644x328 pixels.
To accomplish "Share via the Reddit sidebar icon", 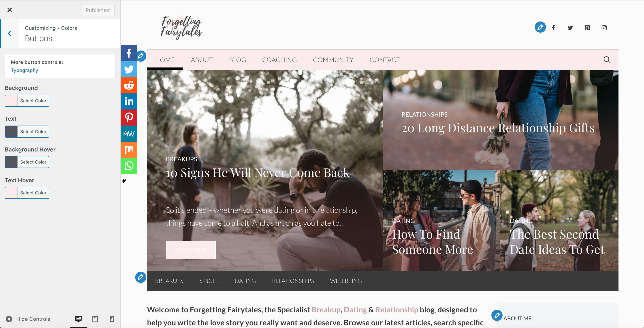I will tap(129, 85).
